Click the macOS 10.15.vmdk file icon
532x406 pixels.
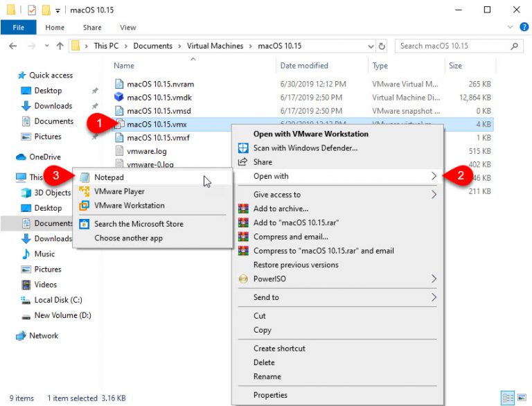click(x=118, y=98)
